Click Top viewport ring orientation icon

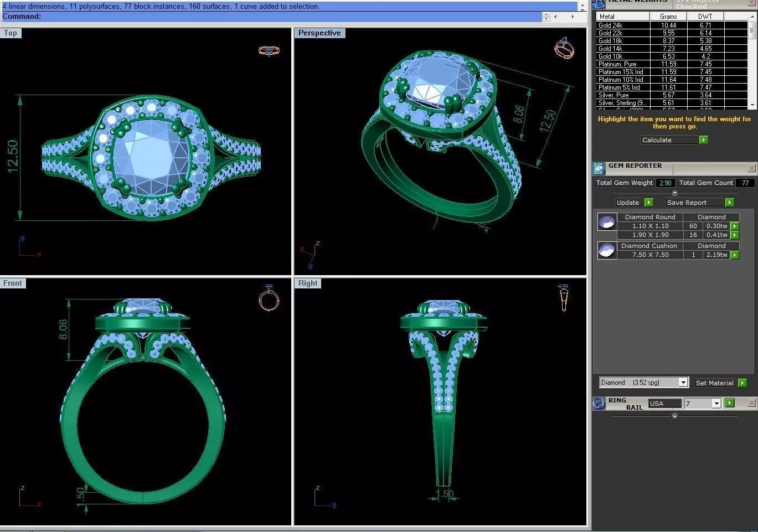coord(269,50)
